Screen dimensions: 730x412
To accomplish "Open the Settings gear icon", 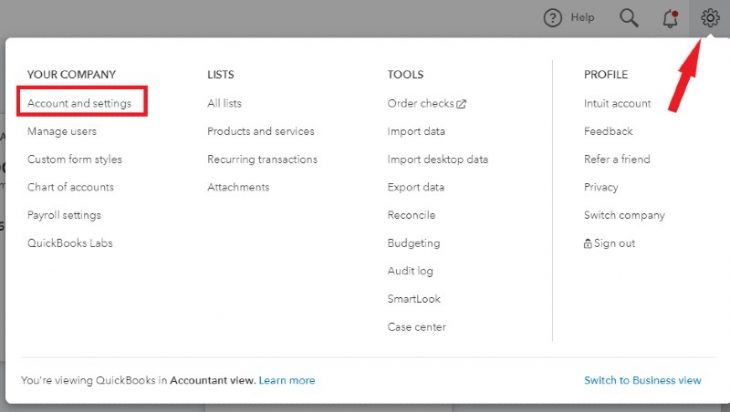I will coord(710,18).
